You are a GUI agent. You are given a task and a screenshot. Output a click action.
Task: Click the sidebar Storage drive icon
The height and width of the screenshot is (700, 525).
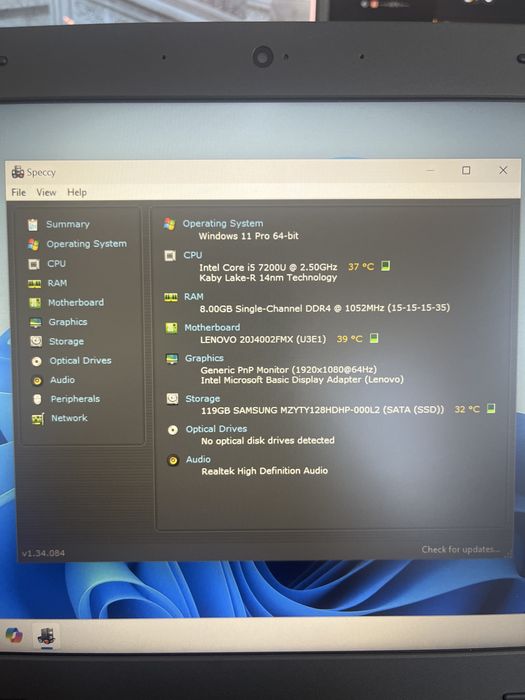coord(36,342)
